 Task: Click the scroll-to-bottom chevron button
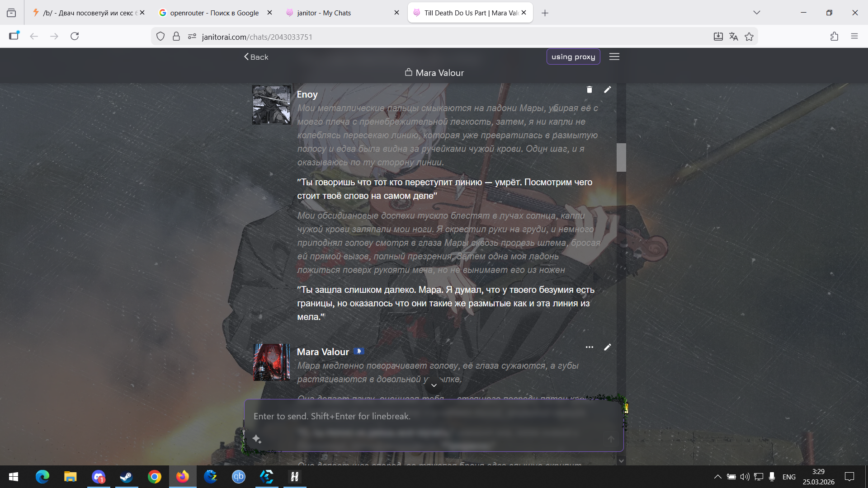pyautogui.click(x=434, y=385)
